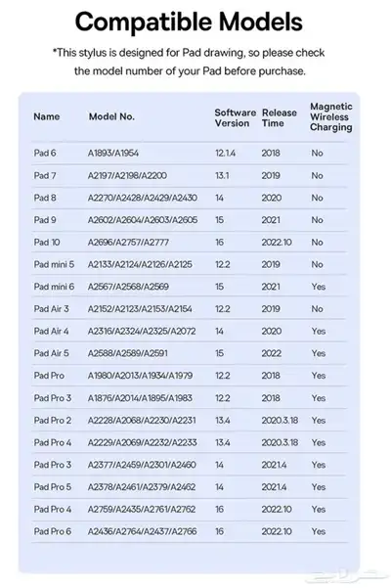Select the Pad 6 row name
Image resolution: width=391 pixels, height=588 pixels.
click(x=45, y=153)
